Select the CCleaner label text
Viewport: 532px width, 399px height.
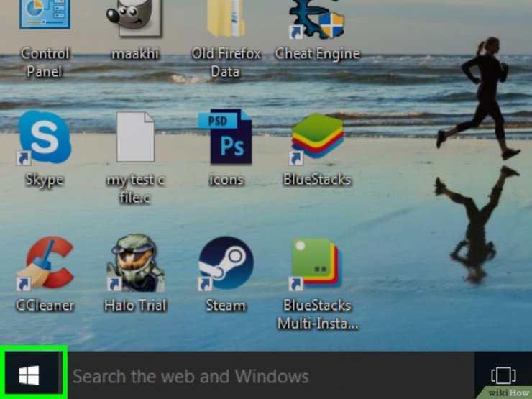pyautogui.click(x=45, y=306)
